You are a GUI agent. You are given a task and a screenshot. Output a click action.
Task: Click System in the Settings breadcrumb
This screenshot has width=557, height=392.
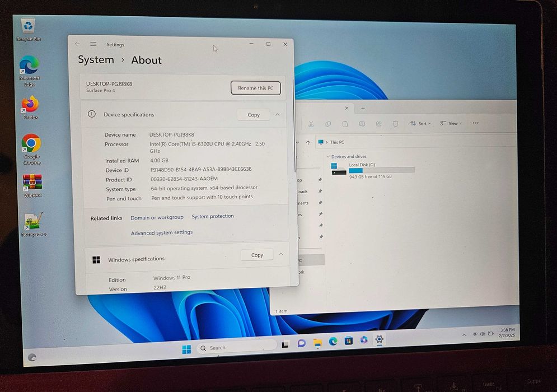click(96, 59)
